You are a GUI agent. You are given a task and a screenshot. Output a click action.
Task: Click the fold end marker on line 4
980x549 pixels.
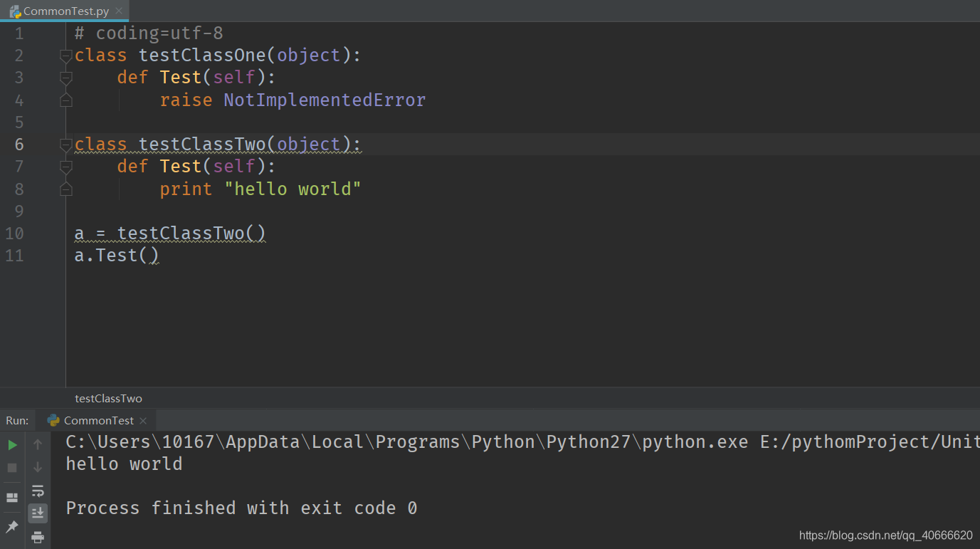tap(66, 100)
